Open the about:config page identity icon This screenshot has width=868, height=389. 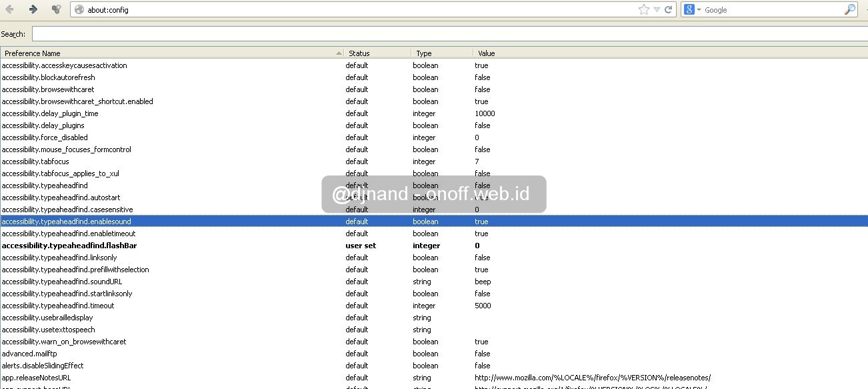click(81, 9)
